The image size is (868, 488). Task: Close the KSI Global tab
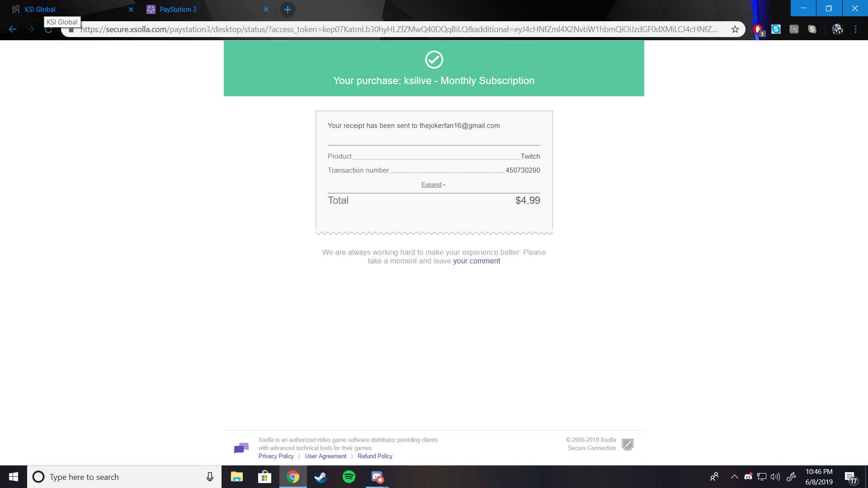[131, 9]
